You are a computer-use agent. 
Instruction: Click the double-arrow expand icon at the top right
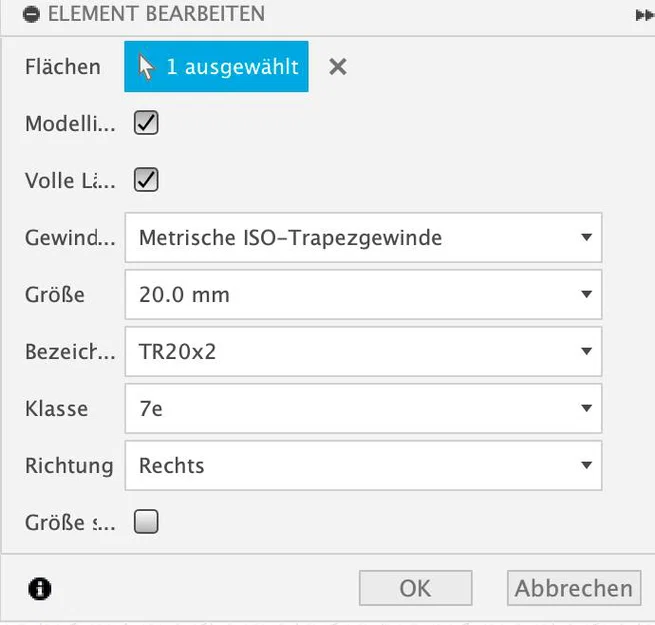pos(644,15)
